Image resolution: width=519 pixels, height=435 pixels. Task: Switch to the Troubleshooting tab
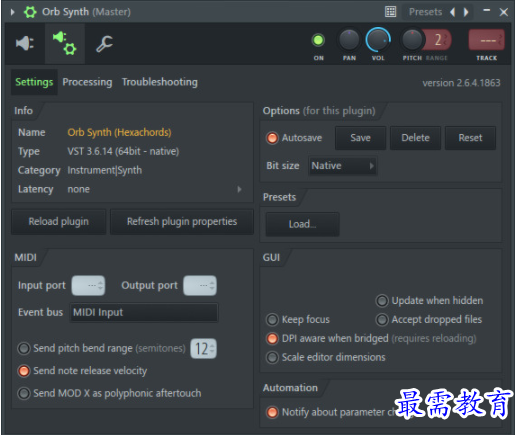tap(160, 82)
